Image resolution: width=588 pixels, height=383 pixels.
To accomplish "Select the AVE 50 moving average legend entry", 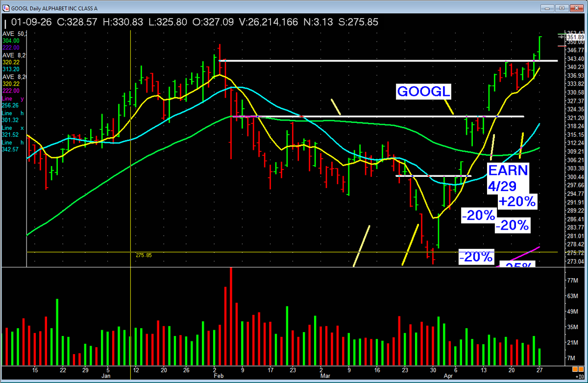I will coord(15,33).
